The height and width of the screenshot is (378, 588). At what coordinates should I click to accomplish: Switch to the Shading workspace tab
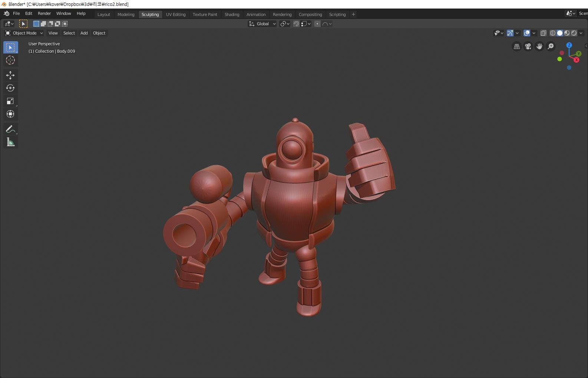tap(232, 14)
